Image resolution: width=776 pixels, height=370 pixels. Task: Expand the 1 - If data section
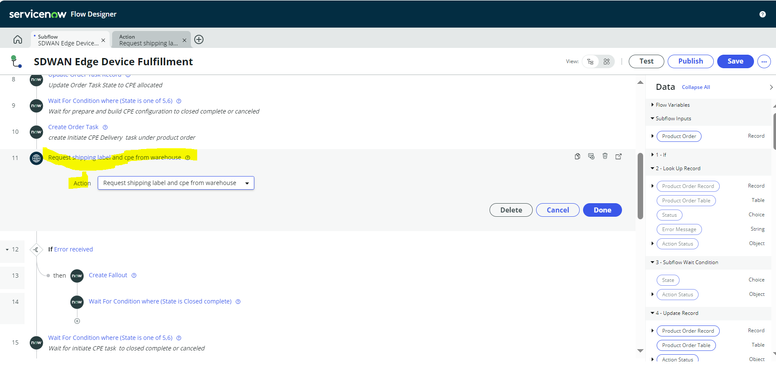(x=652, y=155)
